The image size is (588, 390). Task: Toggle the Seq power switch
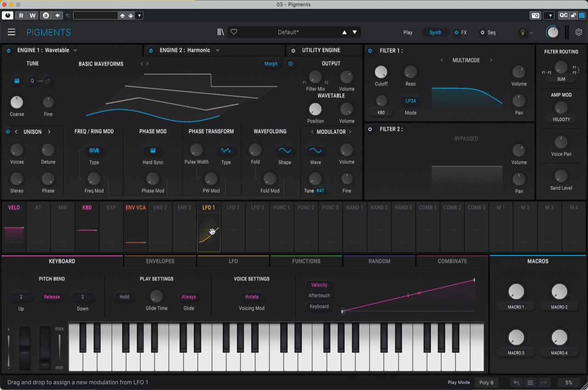click(x=482, y=33)
